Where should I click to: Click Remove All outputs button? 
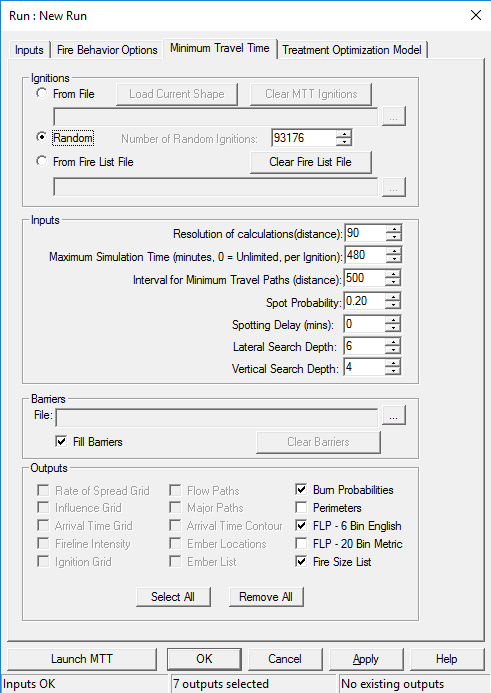(266, 597)
